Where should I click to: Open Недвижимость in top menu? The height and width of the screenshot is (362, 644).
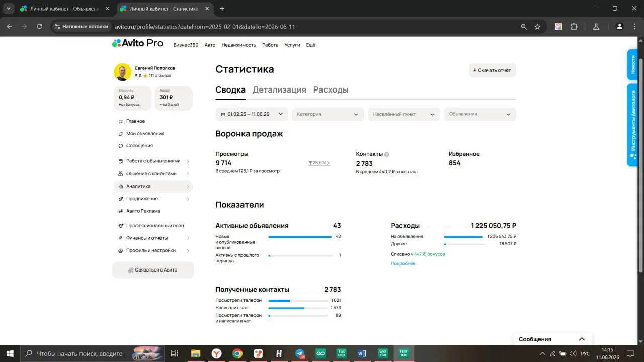239,45
